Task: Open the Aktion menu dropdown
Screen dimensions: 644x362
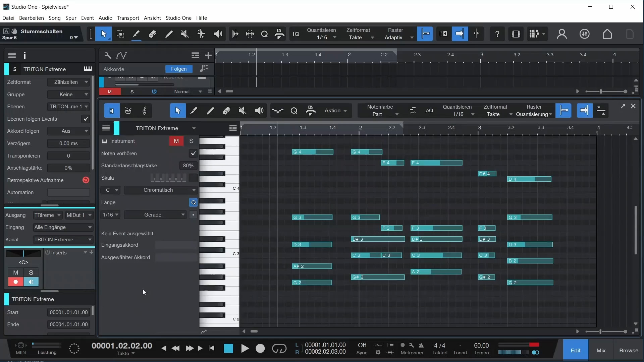Action: (335, 111)
